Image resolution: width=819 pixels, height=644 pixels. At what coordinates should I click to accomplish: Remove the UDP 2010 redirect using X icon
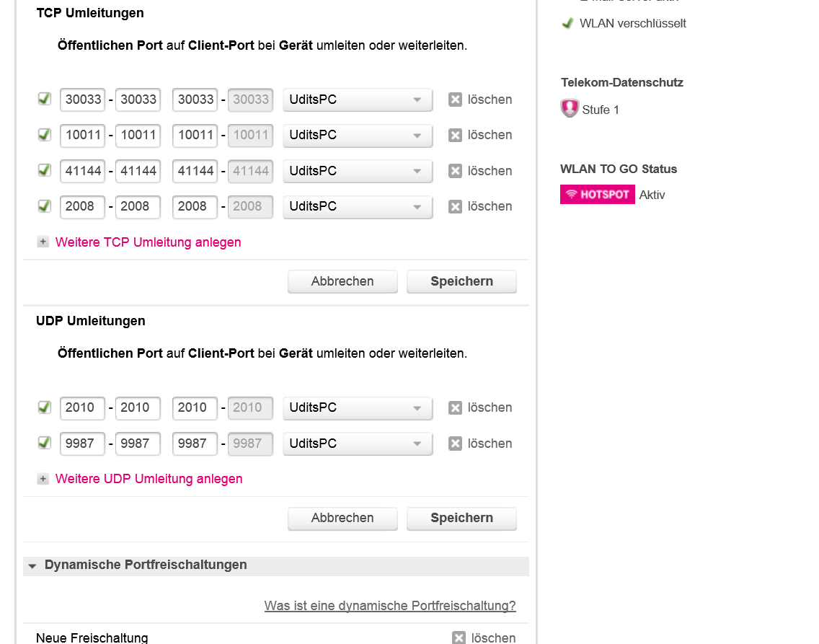[455, 407]
